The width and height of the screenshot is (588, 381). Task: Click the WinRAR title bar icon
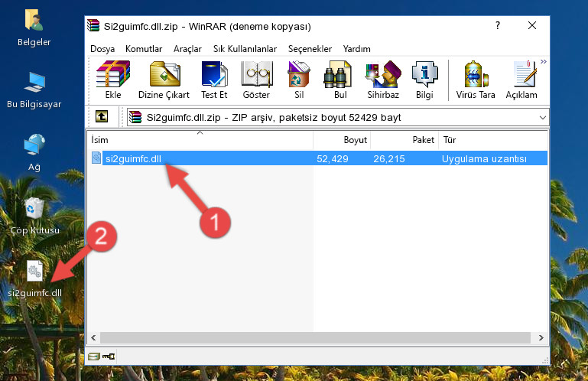click(93, 26)
